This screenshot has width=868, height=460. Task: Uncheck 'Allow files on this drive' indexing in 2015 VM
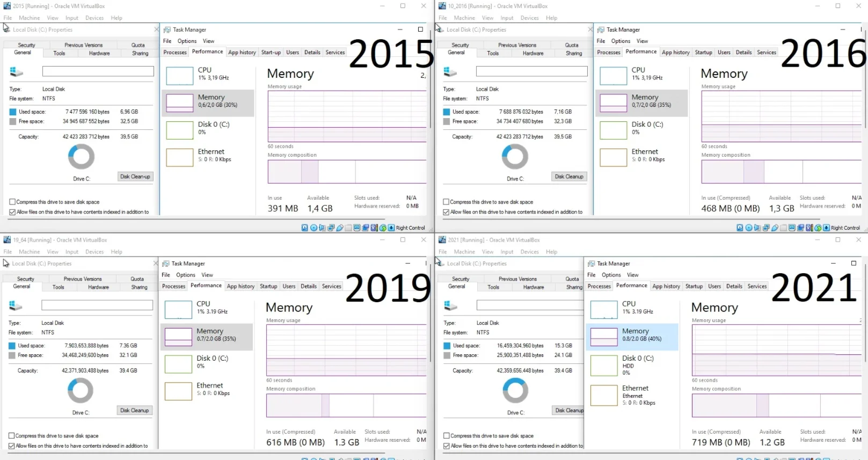(x=12, y=212)
